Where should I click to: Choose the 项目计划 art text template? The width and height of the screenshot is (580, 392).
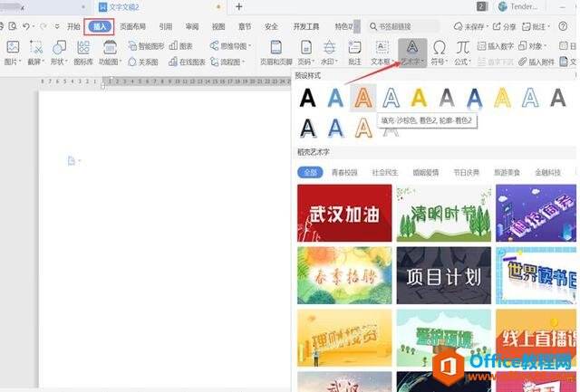click(x=444, y=275)
